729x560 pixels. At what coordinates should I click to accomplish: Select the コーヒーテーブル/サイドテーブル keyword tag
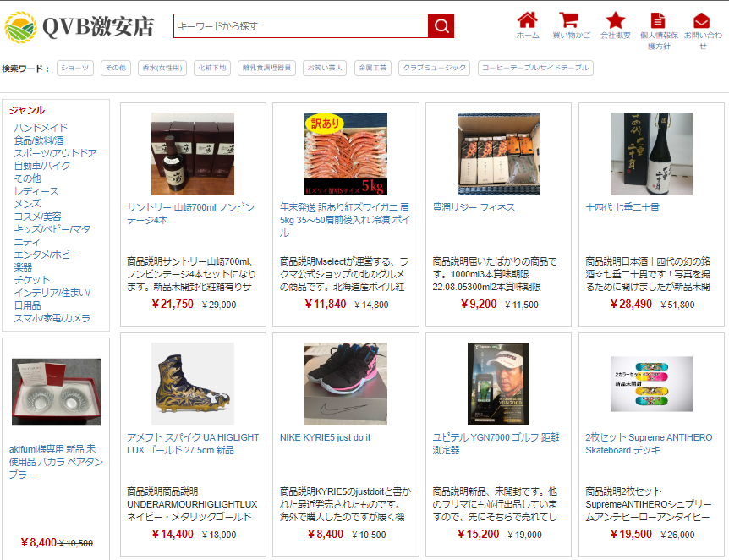pyautogui.click(x=535, y=68)
